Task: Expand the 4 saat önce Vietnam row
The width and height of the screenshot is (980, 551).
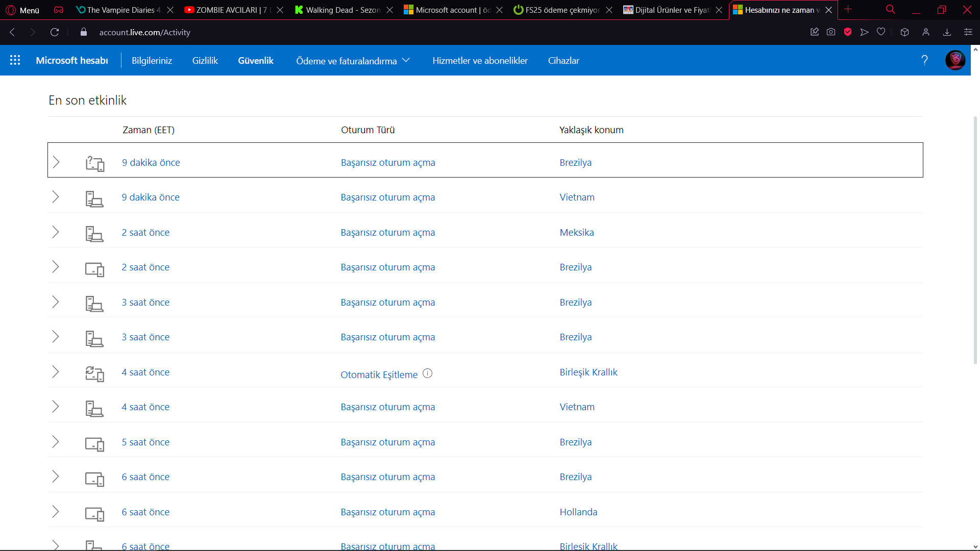Action: [56, 407]
